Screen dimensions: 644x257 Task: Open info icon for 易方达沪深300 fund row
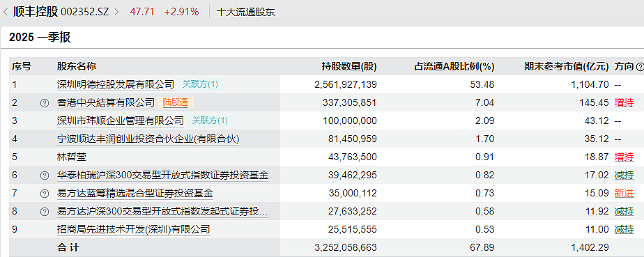click(x=45, y=212)
